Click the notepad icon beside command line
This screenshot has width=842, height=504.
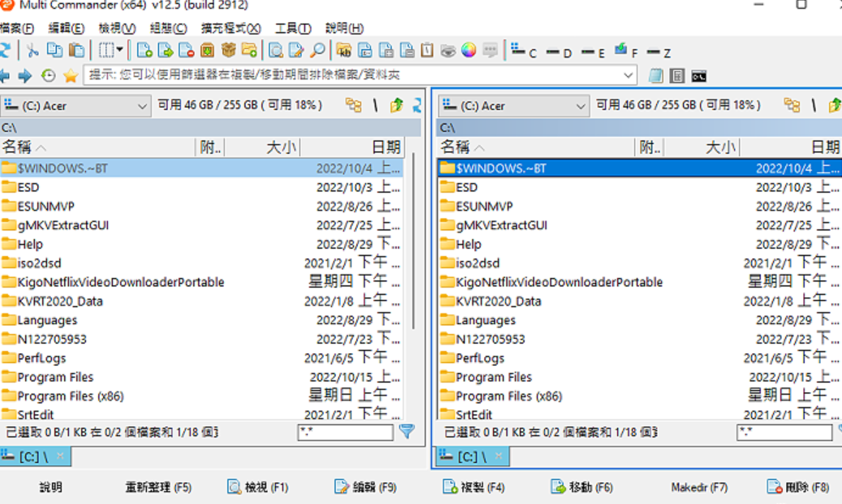pos(655,75)
